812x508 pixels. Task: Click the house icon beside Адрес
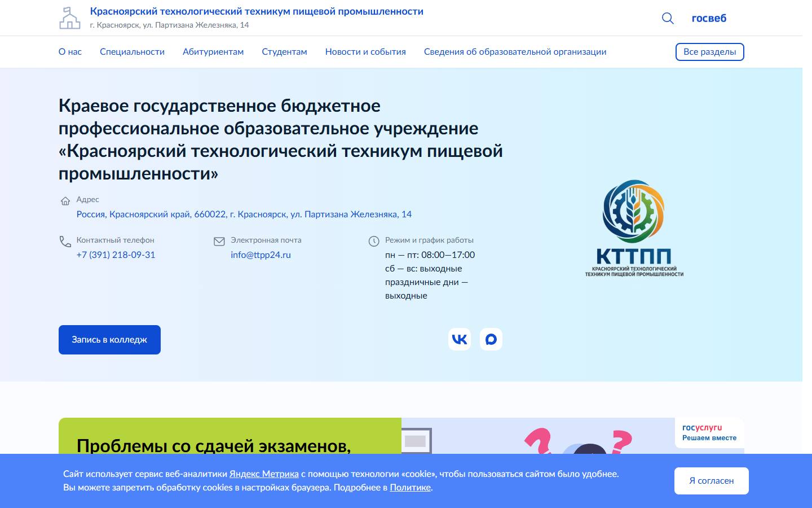pos(65,201)
